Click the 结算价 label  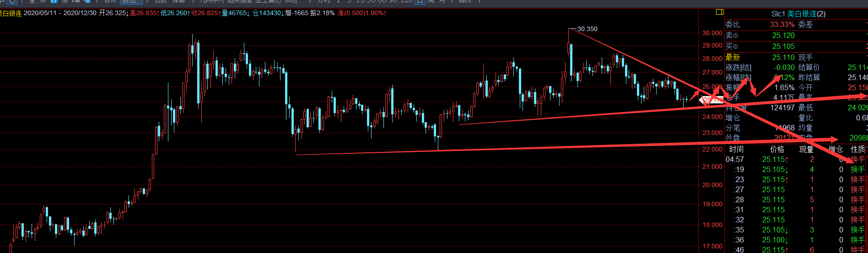[x=809, y=67]
